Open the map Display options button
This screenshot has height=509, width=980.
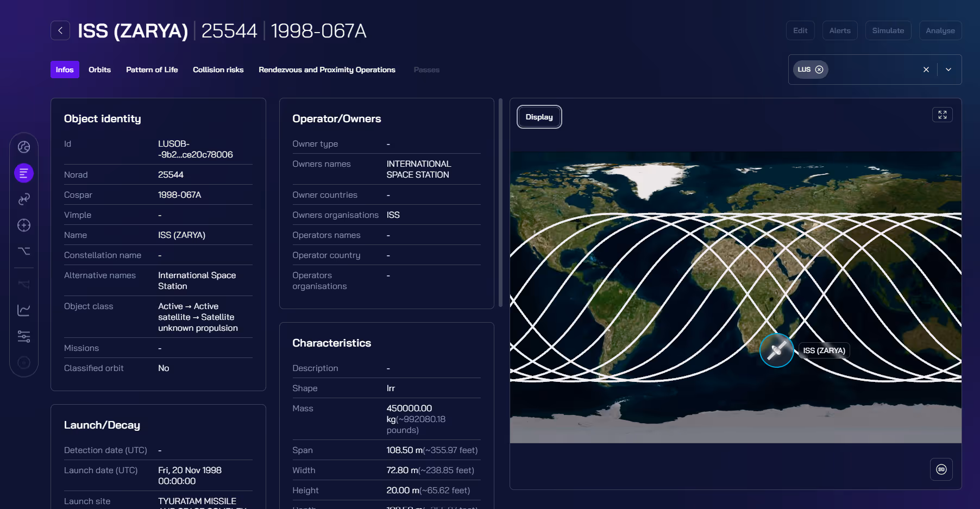tap(539, 117)
